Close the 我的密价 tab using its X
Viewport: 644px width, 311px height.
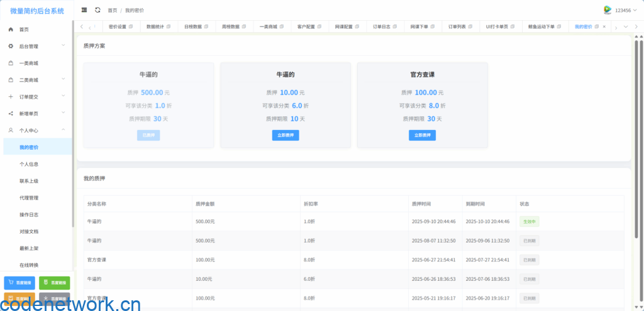[x=604, y=27]
